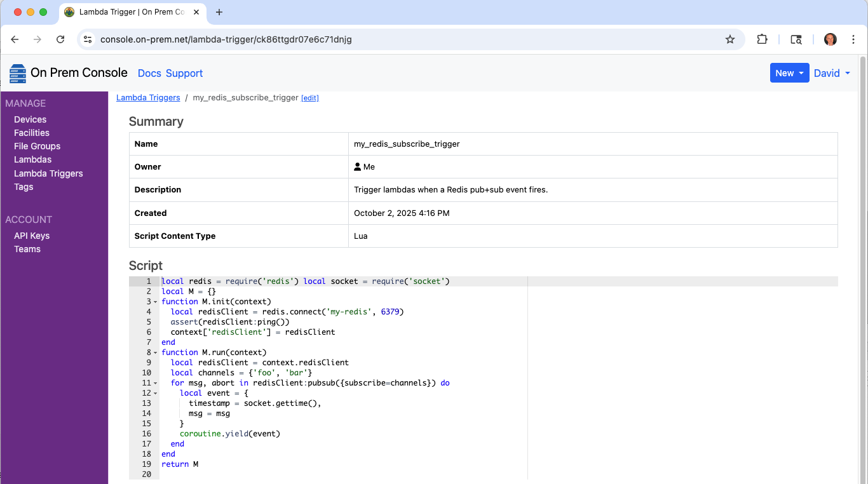Screen dimensions: 868x484
Task: Collapse the M.run function fold on line 8
Action: coord(156,353)
